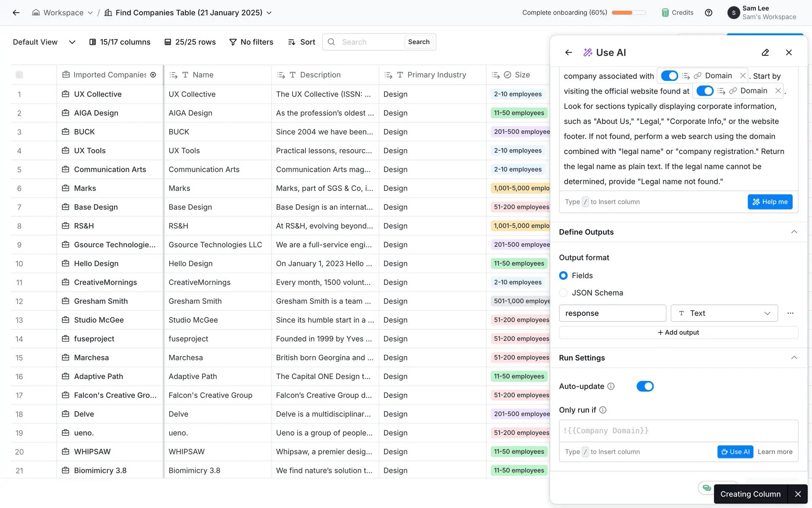
Task: Click the edit pencil icon in Use AI panel
Action: pos(765,52)
